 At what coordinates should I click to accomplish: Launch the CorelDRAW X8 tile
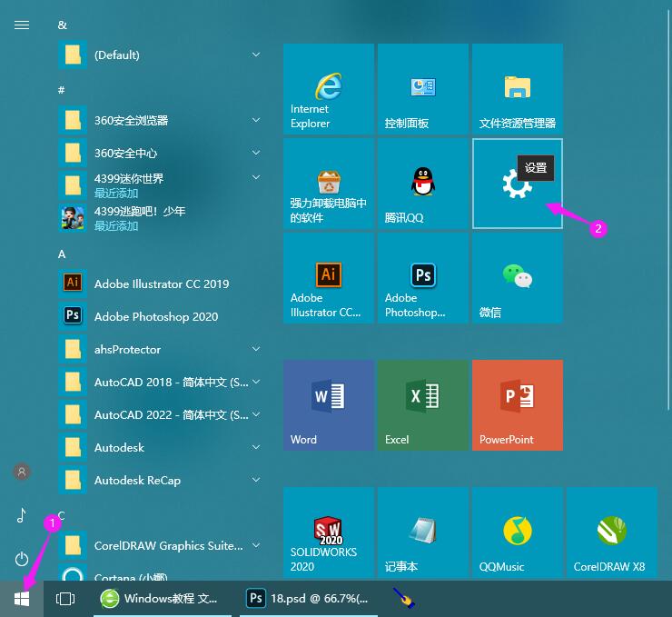(x=612, y=533)
